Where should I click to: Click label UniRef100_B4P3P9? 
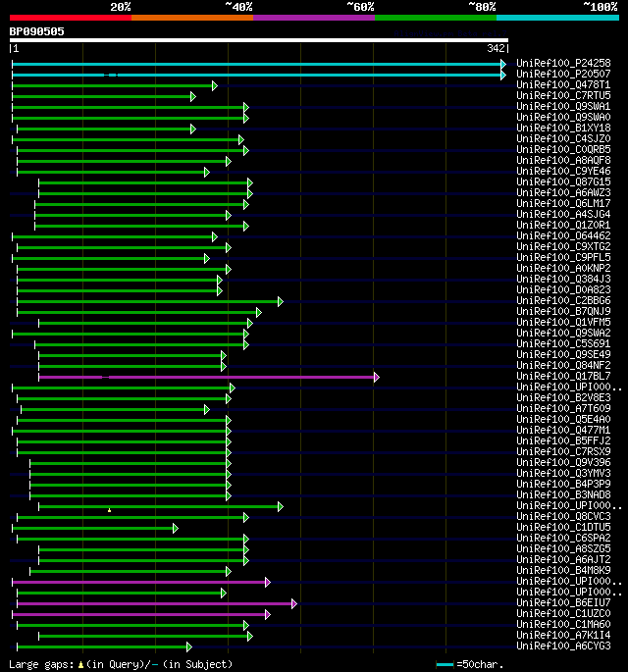(x=563, y=484)
